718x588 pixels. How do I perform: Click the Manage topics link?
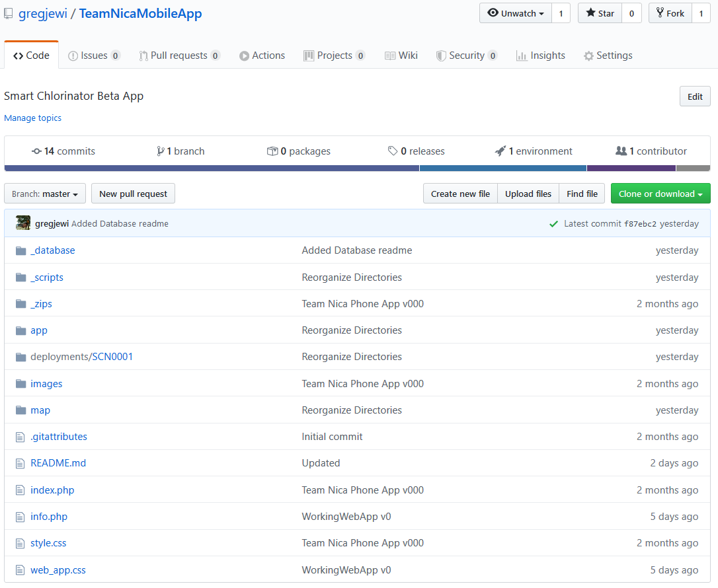pyautogui.click(x=32, y=118)
